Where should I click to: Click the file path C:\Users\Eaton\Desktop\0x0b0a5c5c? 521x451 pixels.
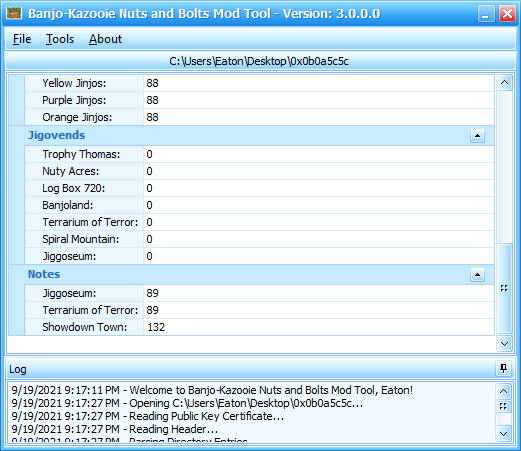[259, 61]
